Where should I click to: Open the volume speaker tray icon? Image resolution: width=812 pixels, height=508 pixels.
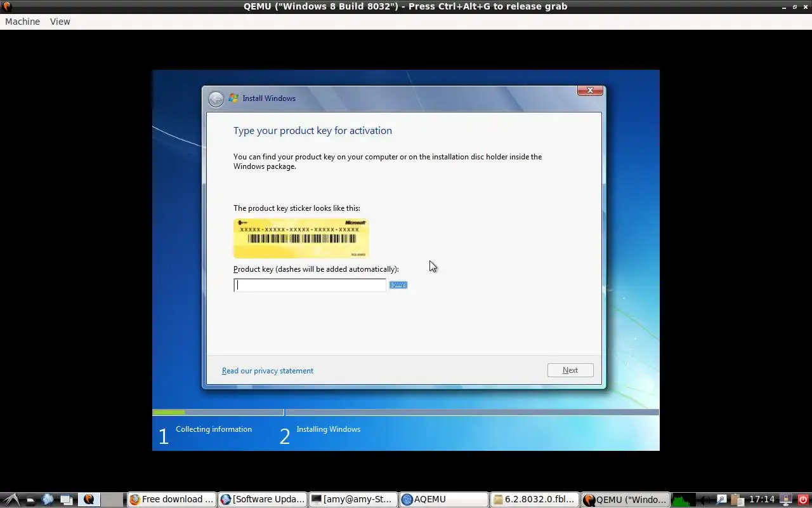(x=704, y=500)
